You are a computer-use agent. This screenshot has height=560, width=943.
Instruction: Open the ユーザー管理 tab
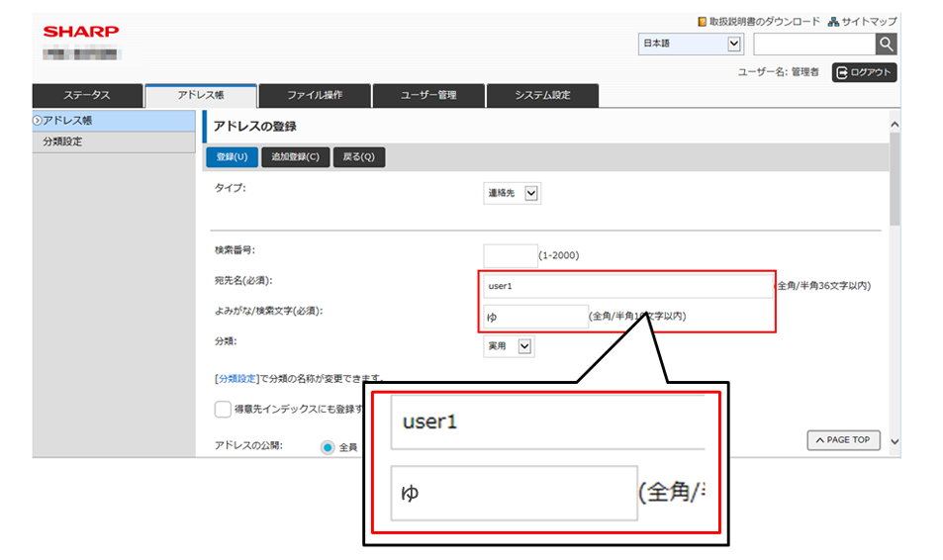tap(428, 96)
